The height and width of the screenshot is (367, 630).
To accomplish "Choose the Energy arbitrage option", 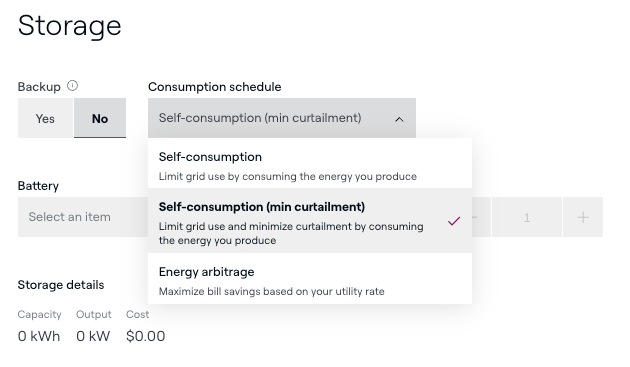I will 310,279.
